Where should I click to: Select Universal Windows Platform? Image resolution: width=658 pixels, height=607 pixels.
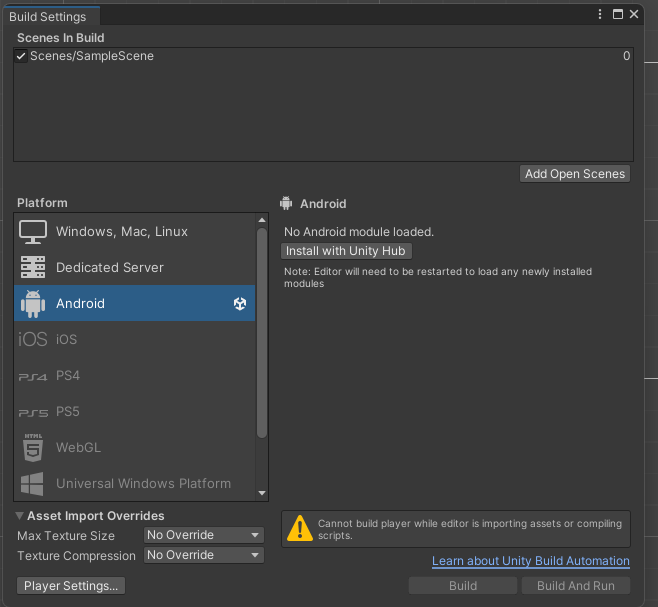(x=134, y=484)
